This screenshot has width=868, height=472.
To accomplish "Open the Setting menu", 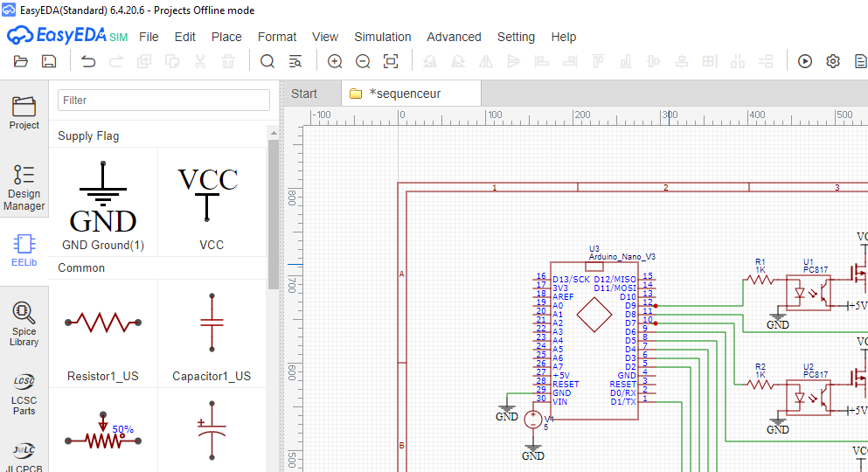I will [x=516, y=37].
